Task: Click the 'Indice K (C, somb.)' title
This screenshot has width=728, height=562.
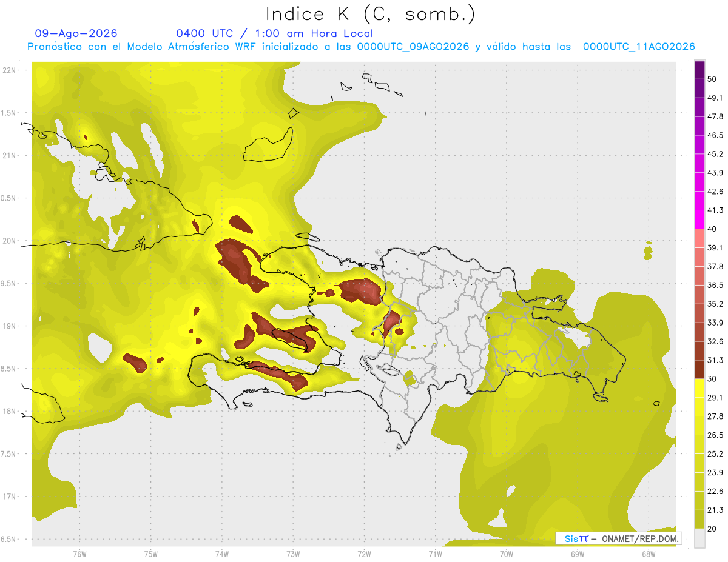Action: click(x=371, y=15)
